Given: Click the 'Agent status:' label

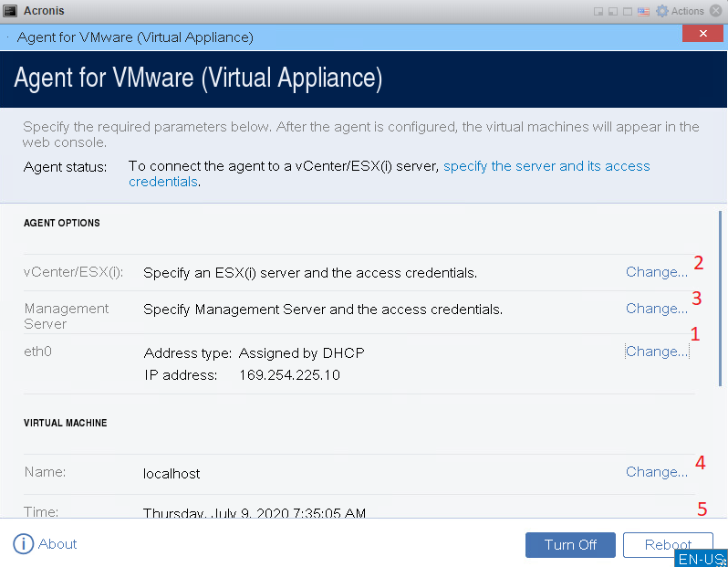Looking at the screenshot, I should click(x=65, y=167).
